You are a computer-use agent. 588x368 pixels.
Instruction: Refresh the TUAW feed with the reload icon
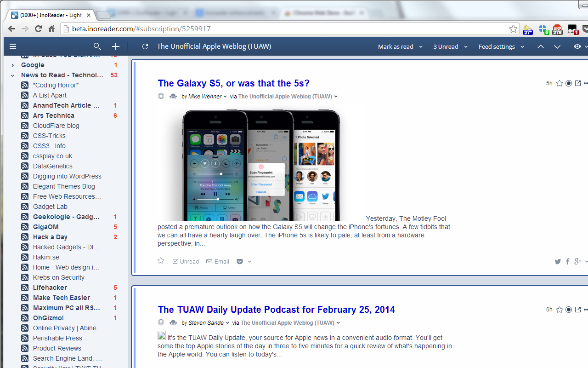point(145,46)
